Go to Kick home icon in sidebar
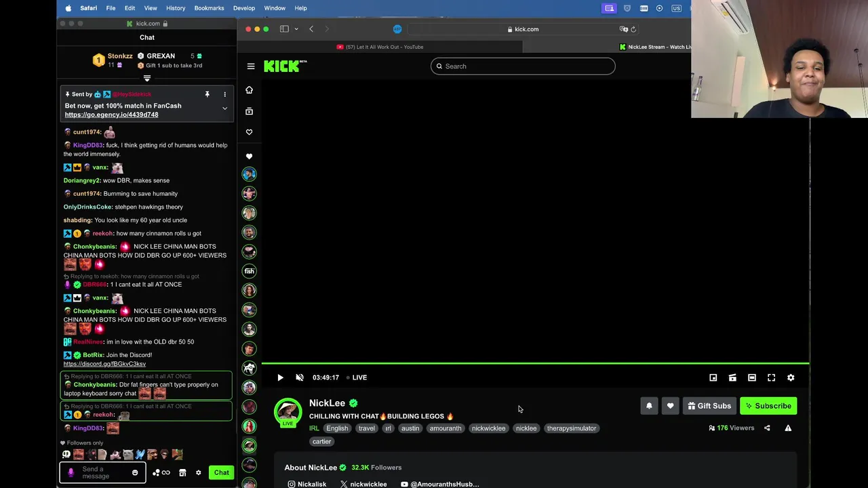 (249, 90)
